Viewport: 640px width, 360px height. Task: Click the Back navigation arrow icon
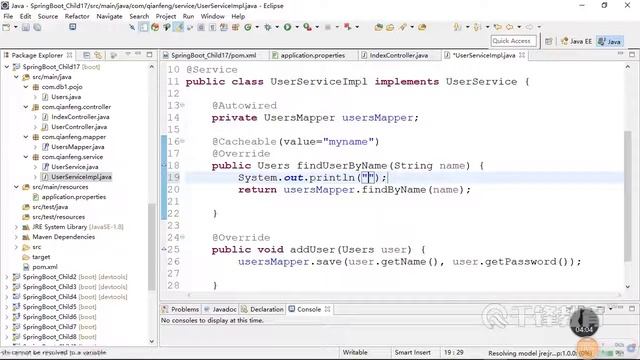coord(510,27)
